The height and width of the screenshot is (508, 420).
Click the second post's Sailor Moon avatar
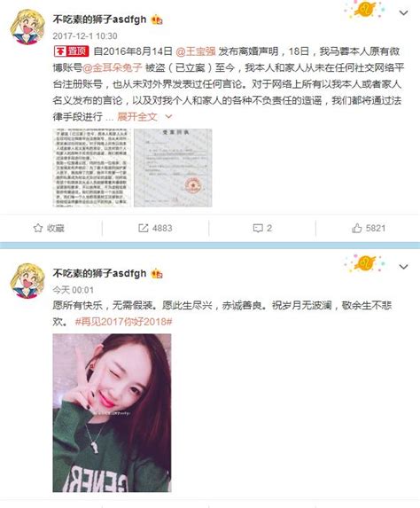tap(27, 281)
